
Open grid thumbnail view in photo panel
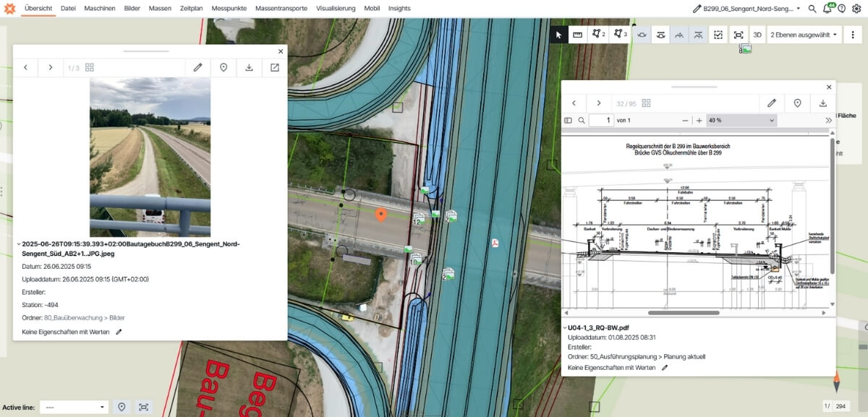[90, 67]
